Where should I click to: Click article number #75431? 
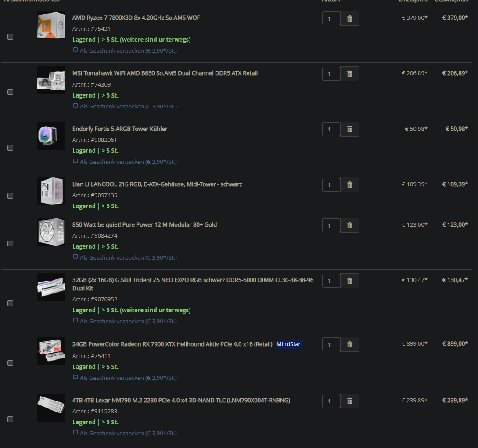pyautogui.click(x=100, y=29)
